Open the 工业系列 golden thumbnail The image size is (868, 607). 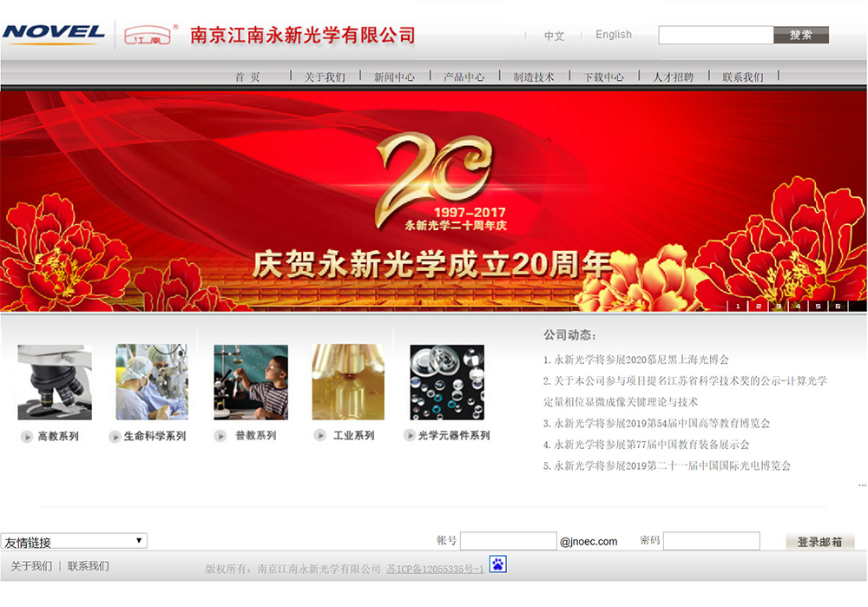[348, 382]
